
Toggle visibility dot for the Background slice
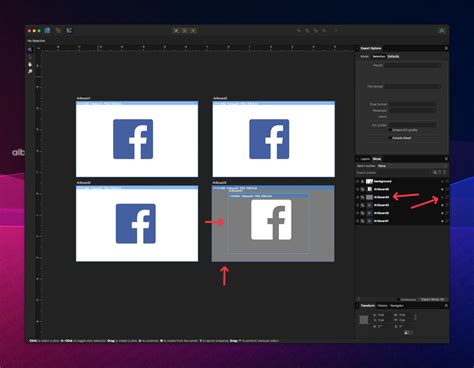point(442,181)
